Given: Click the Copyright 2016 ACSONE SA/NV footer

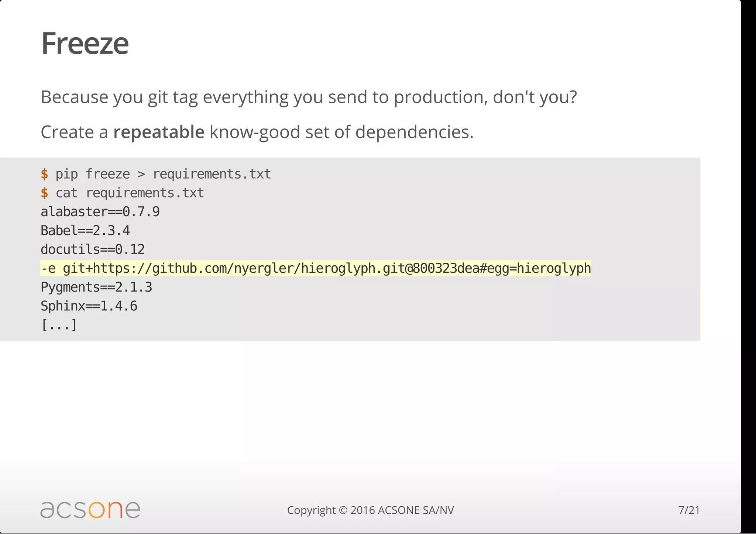Looking at the screenshot, I should (371, 510).
